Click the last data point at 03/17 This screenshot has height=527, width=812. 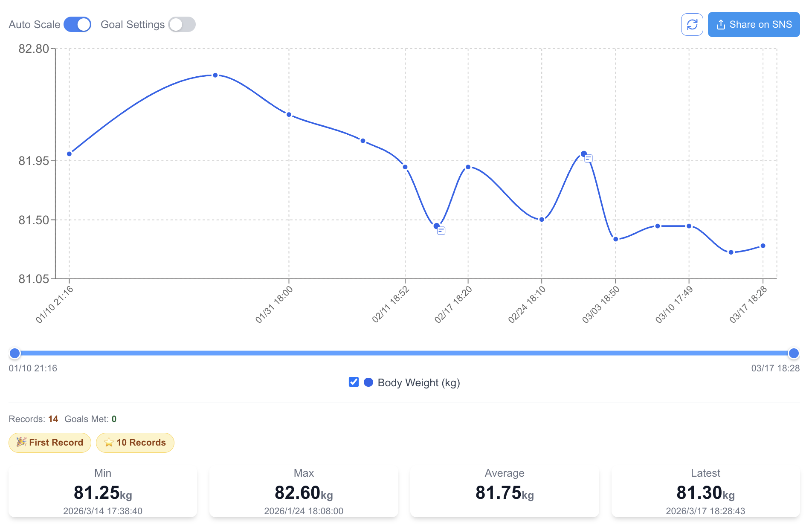point(763,246)
